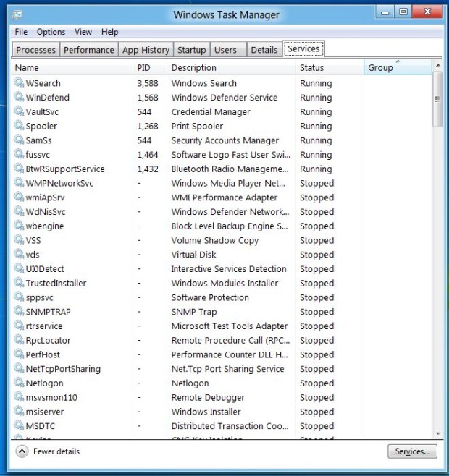
Task: Click the service icon next to Spooler
Action: [19, 125]
